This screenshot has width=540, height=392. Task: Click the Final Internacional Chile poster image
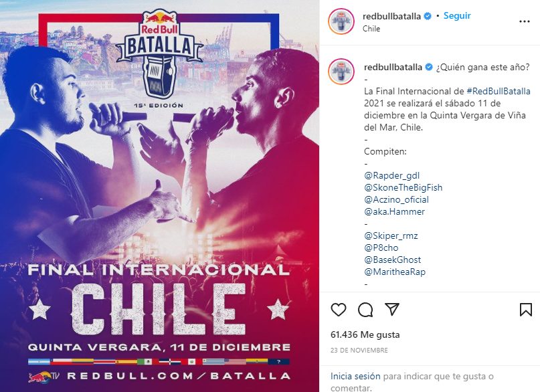click(159, 196)
